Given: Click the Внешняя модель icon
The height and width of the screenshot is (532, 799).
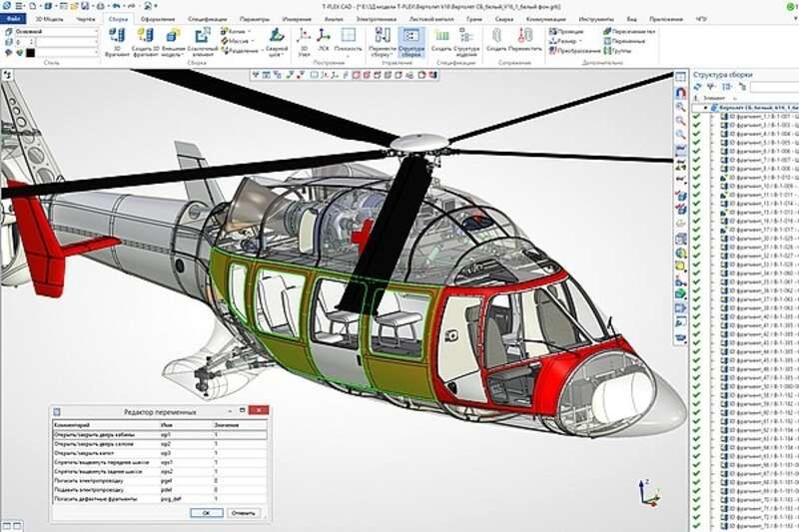Looking at the screenshot, I should pyautogui.click(x=174, y=39).
